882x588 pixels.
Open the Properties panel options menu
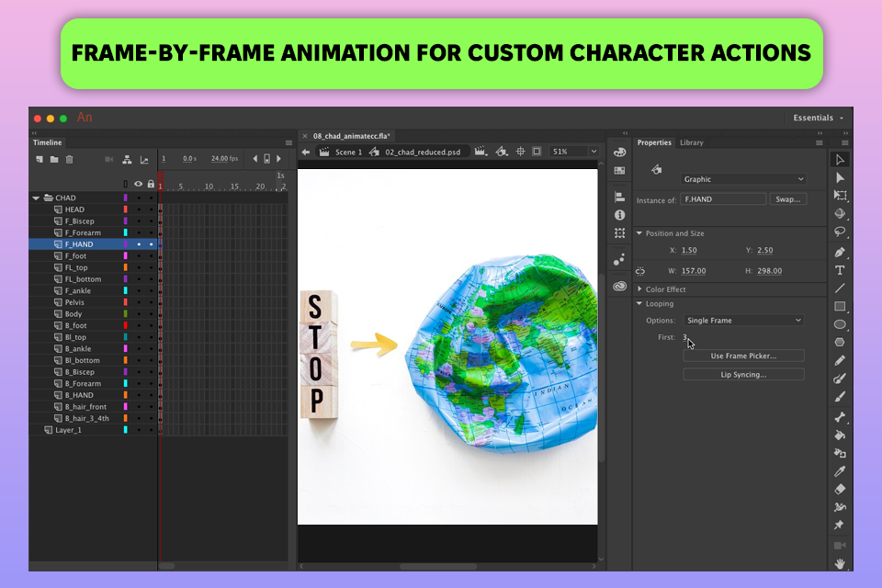click(819, 143)
